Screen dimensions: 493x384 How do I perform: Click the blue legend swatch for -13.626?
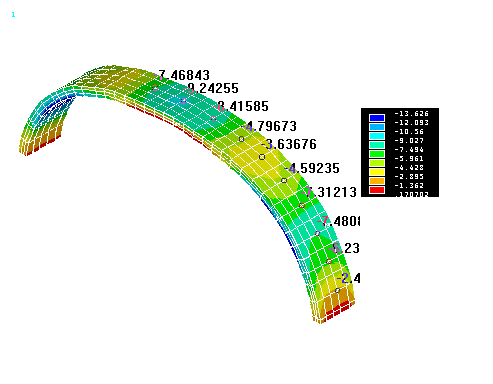pos(377,118)
